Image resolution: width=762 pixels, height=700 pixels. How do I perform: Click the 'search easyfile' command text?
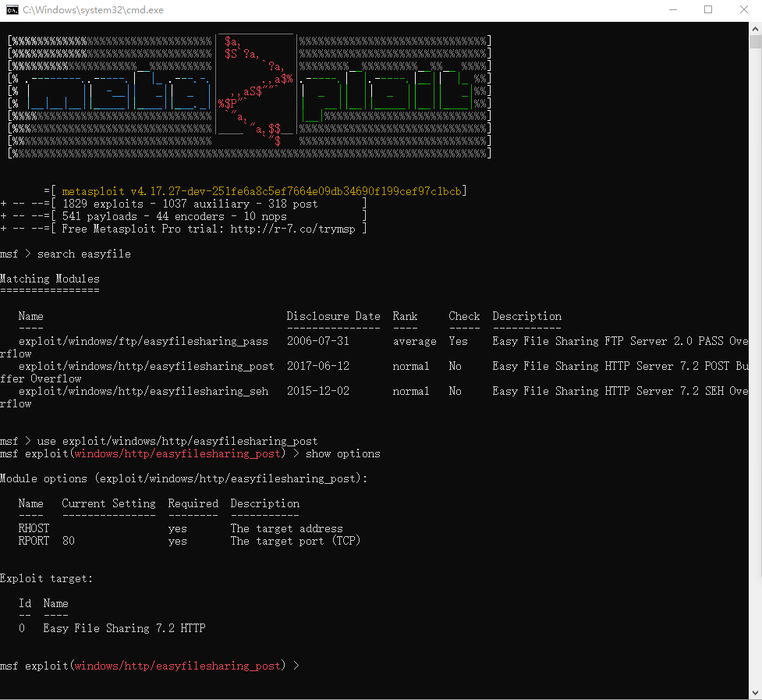coord(84,254)
